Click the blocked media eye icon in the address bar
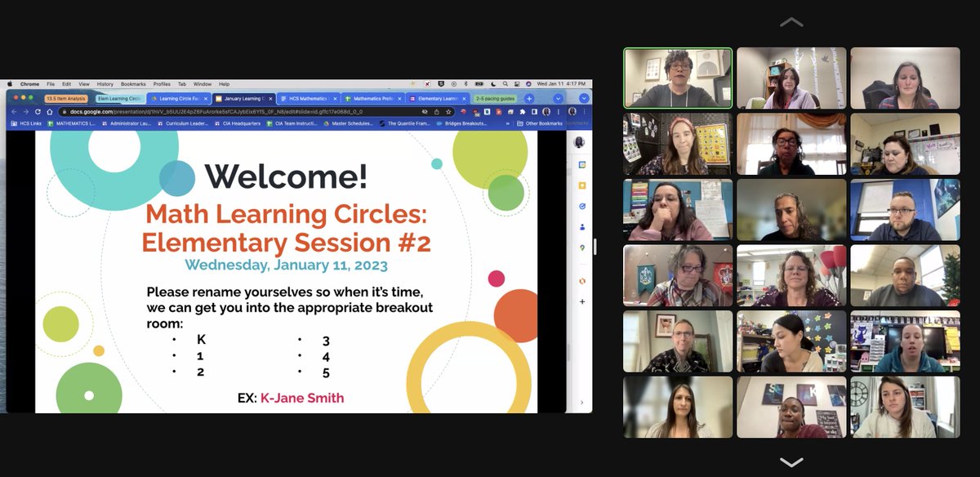 424,111
